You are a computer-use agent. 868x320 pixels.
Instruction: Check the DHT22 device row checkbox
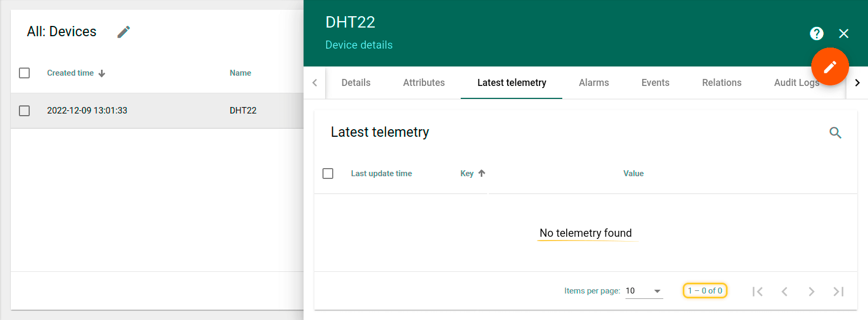[24, 111]
